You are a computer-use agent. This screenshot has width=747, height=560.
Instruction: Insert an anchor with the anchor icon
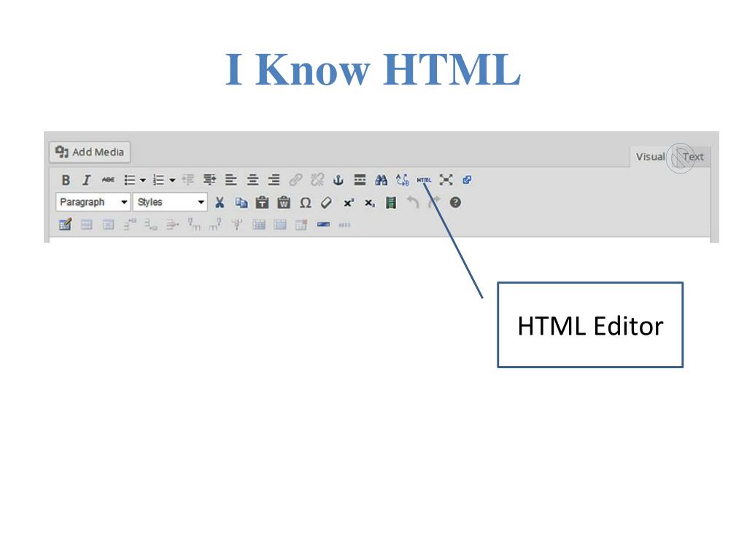click(x=338, y=180)
